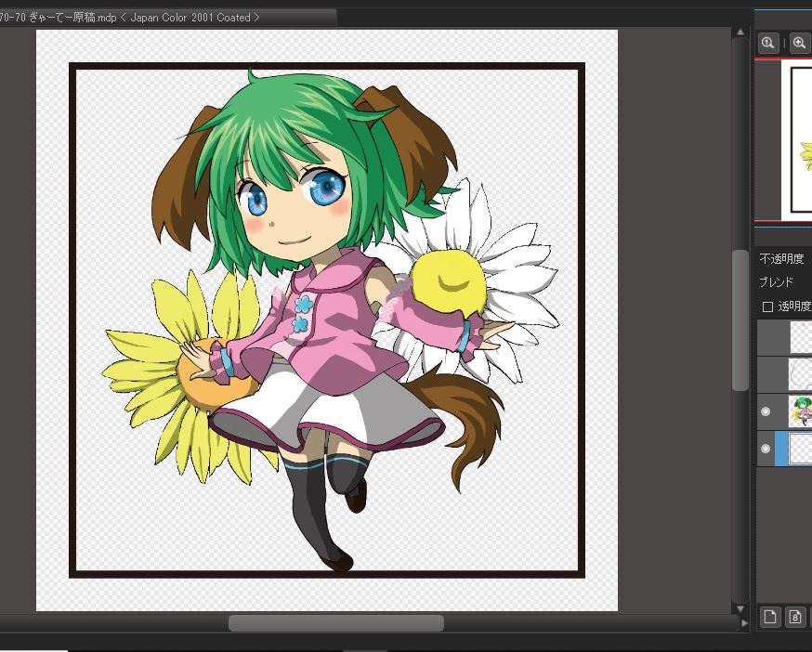Click the navigator preview thumbnail
Image resolution: width=812 pixels, height=652 pixels.
click(x=783, y=140)
